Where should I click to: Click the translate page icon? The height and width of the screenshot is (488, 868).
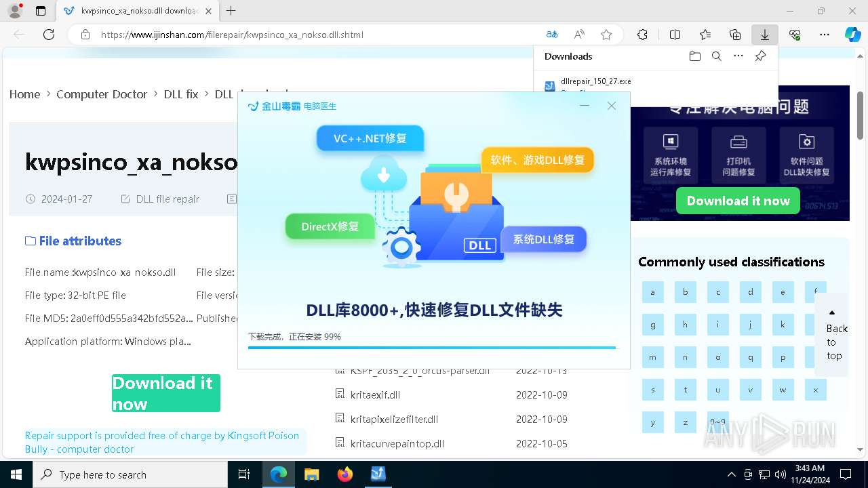pyautogui.click(x=552, y=35)
